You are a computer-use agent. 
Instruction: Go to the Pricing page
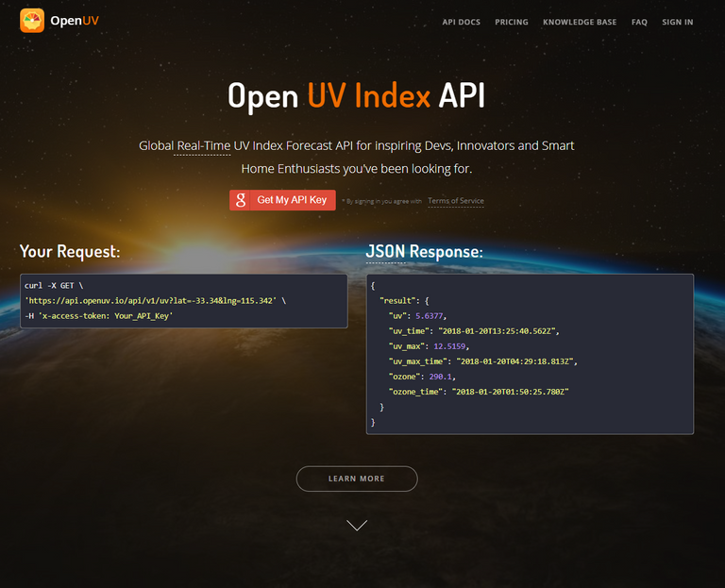coord(512,23)
